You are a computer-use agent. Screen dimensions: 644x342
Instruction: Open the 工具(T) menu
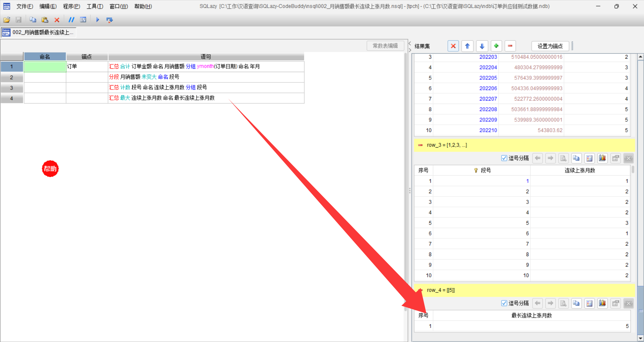95,6
